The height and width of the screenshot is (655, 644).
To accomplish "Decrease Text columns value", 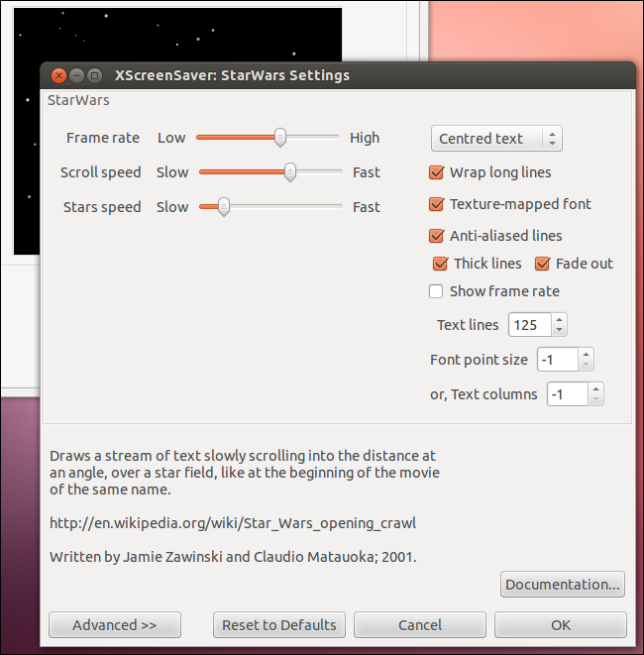I will (x=596, y=399).
